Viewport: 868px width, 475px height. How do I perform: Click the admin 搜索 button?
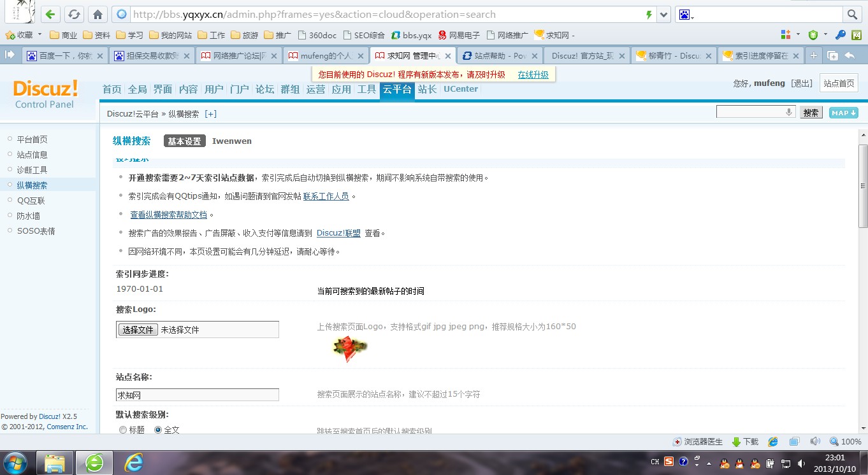811,113
